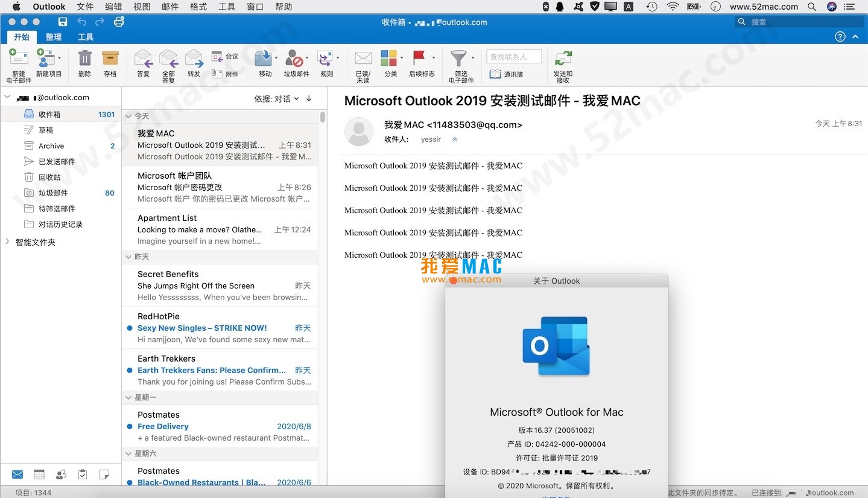Click the Save icon in title bar

tap(63, 22)
